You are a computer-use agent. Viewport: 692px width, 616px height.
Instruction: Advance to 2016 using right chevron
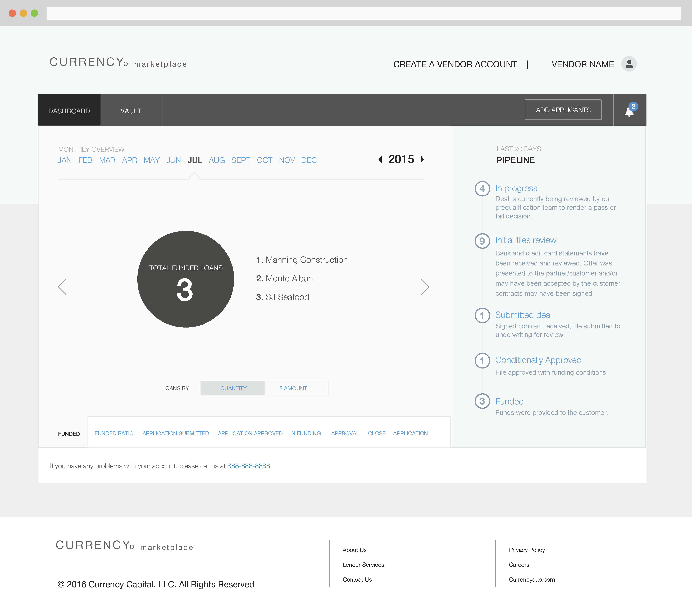tap(422, 159)
